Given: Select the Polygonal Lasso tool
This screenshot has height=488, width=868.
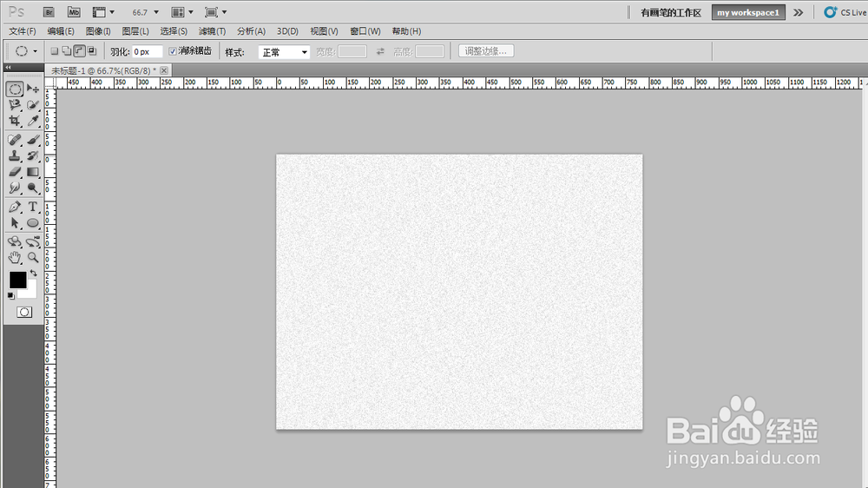Looking at the screenshot, I should (x=15, y=105).
